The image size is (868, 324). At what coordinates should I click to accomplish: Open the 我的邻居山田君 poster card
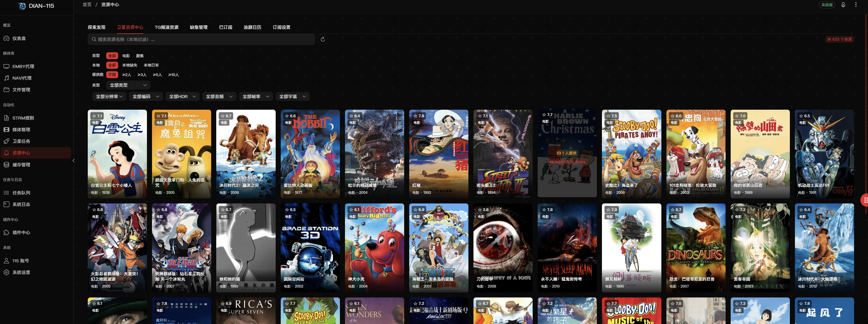(x=760, y=154)
